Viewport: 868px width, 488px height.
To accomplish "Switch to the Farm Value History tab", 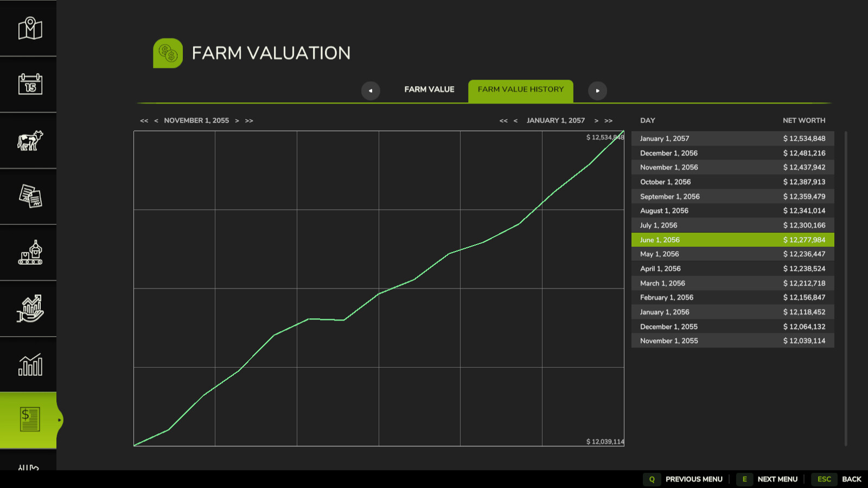I will point(521,91).
